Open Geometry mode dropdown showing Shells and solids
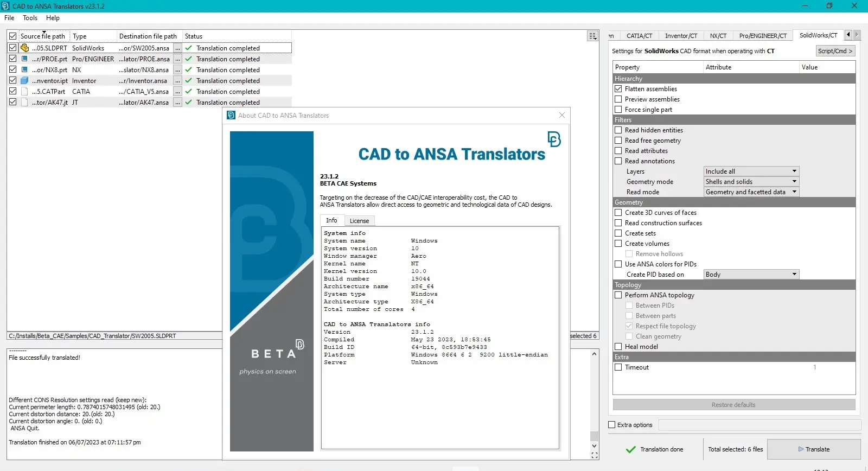 click(x=751, y=181)
